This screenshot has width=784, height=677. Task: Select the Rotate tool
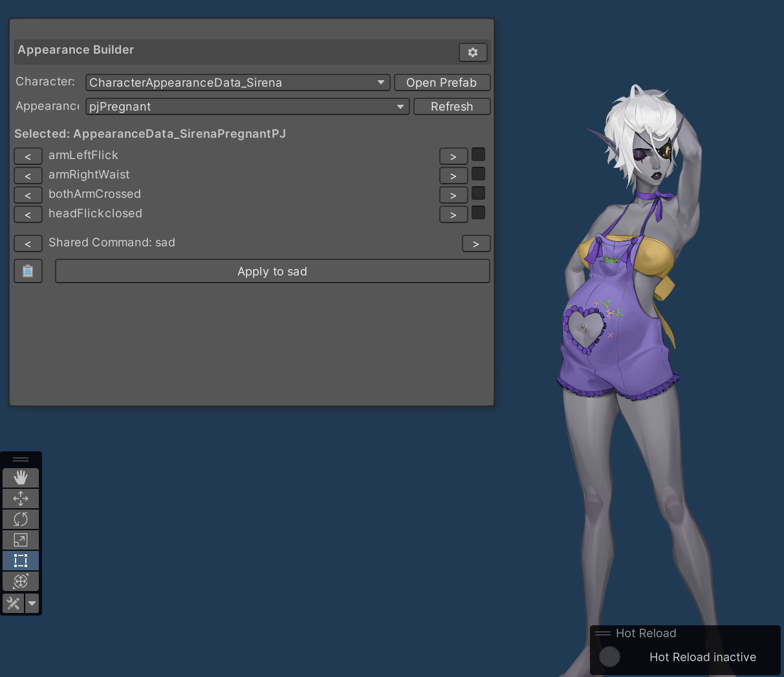[x=21, y=519]
